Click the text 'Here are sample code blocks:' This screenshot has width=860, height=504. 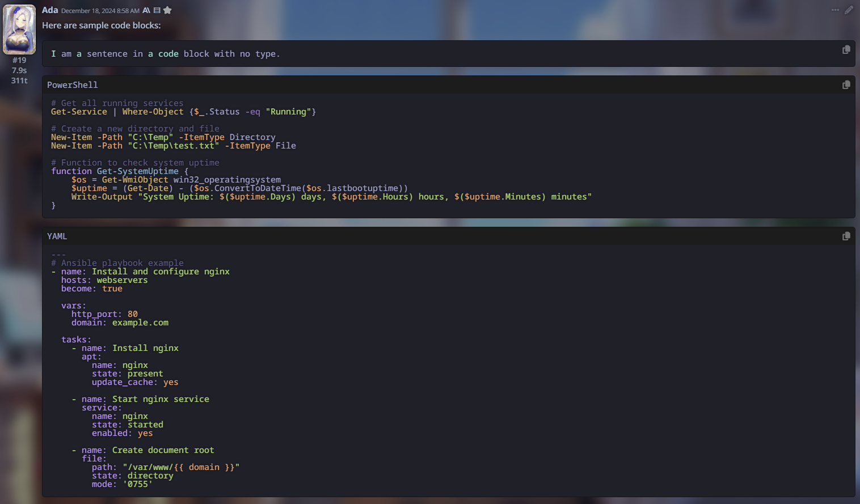[102, 26]
